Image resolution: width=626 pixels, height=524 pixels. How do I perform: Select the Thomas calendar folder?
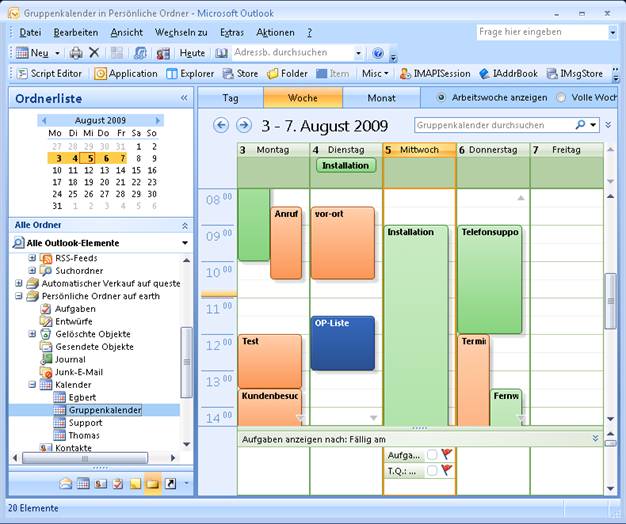[84, 435]
